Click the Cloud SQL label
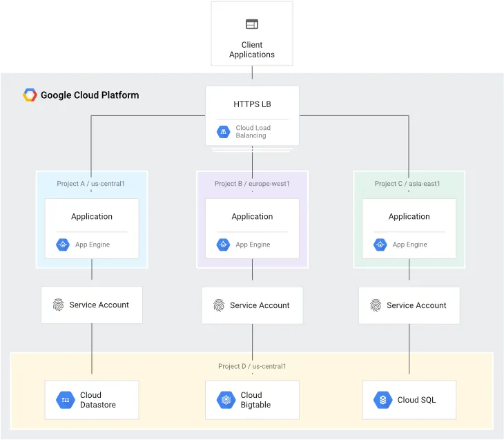Viewport: 504px width, 440px height. (416, 400)
